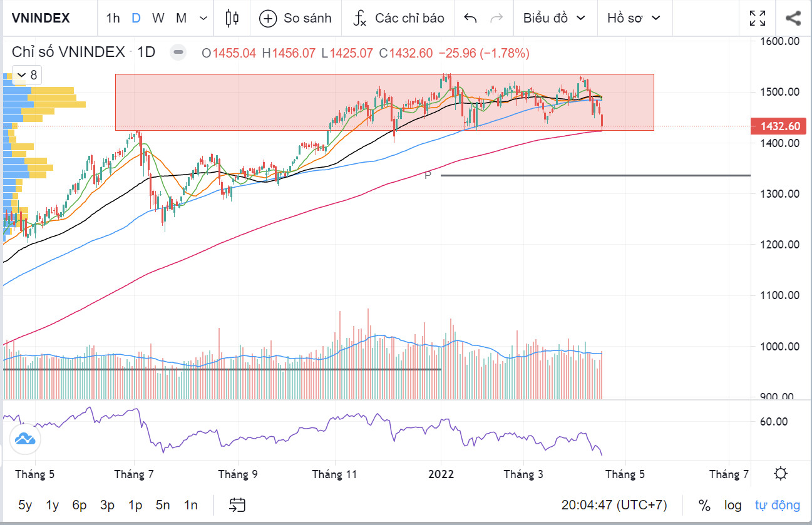Image resolution: width=812 pixels, height=525 pixels.
Task: Toggle the log scale
Action: 732,505
